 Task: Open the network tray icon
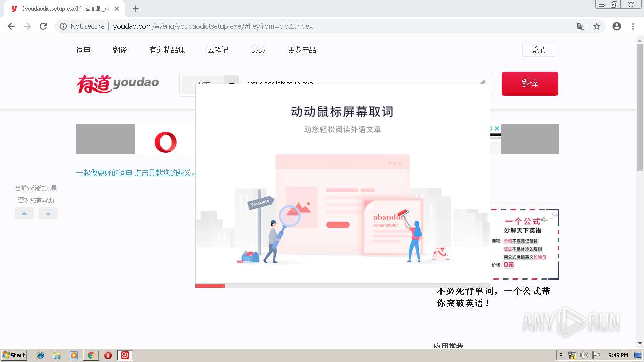(x=572, y=355)
